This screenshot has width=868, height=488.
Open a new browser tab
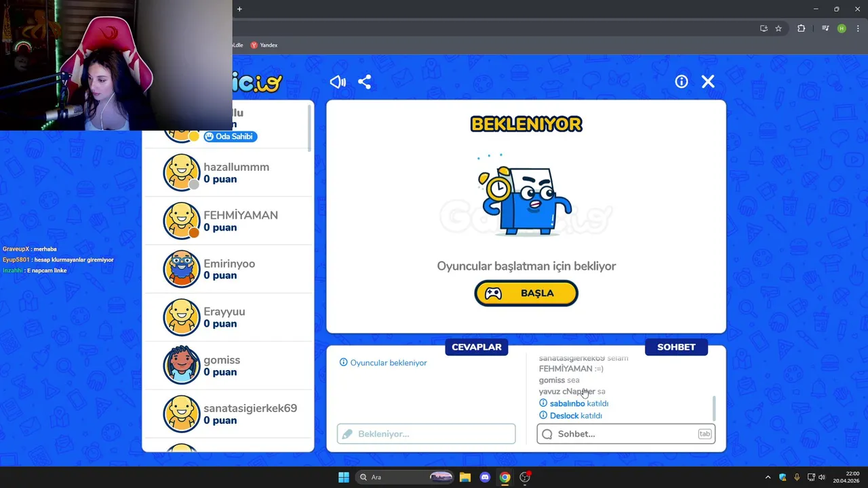[239, 9]
